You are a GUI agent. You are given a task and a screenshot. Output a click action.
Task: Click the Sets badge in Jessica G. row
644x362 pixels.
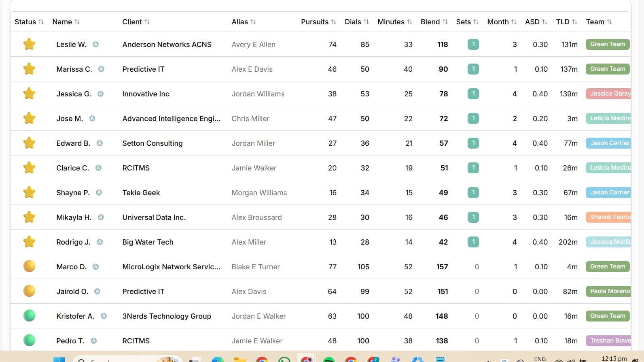click(x=473, y=94)
